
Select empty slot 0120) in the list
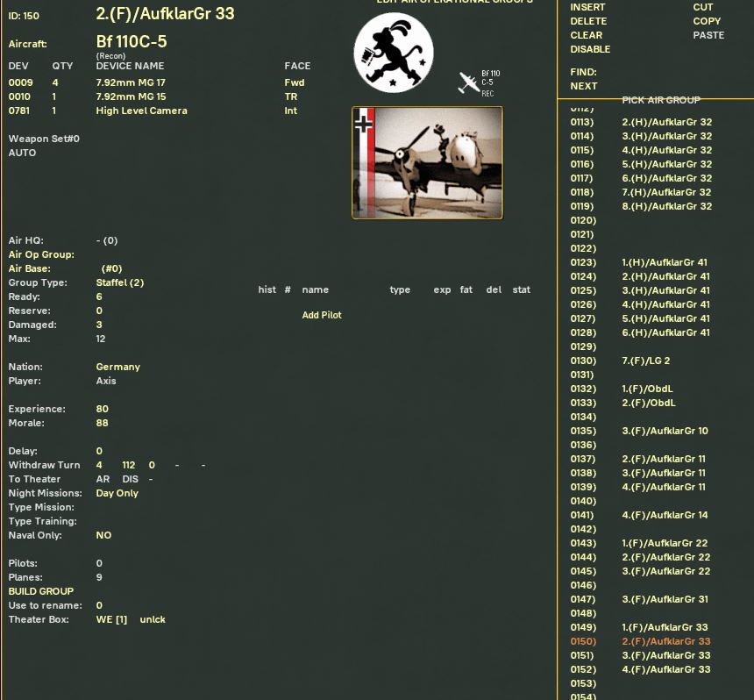(x=583, y=220)
